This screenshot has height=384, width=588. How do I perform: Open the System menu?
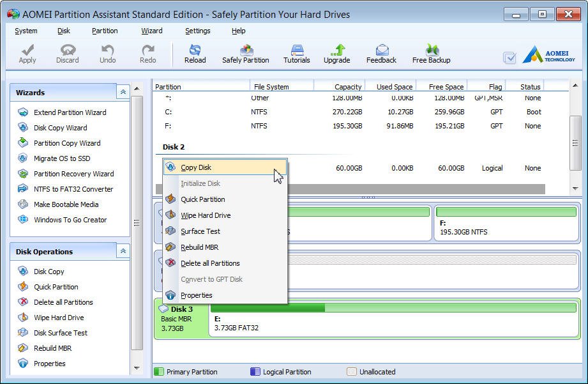click(26, 31)
